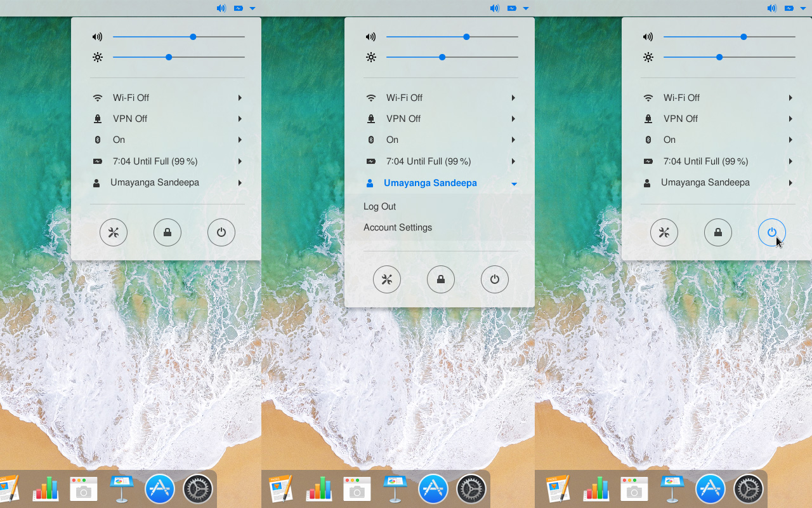Toggle top bar dropdown arrow above the middle panel
Image resolution: width=812 pixels, height=508 pixels.
pos(526,8)
